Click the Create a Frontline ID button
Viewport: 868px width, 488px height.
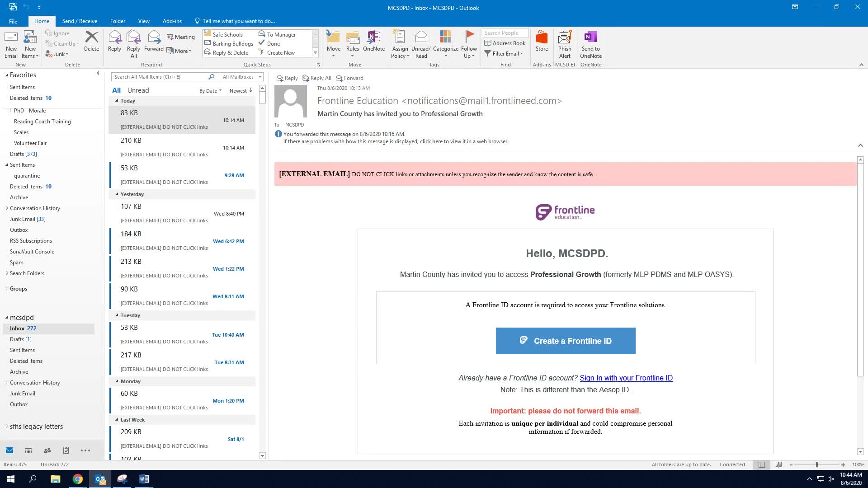[566, 341]
